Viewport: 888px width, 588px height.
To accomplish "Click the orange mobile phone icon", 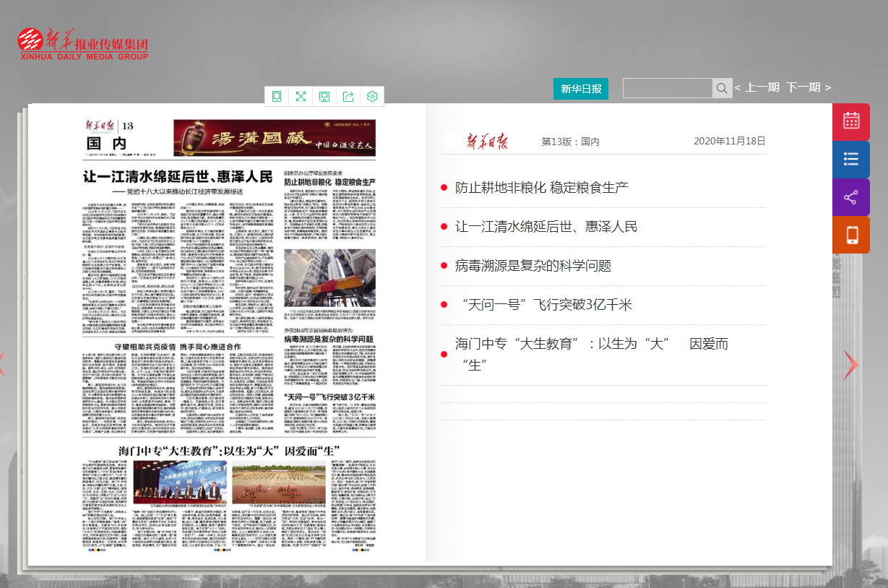I will pos(850,235).
